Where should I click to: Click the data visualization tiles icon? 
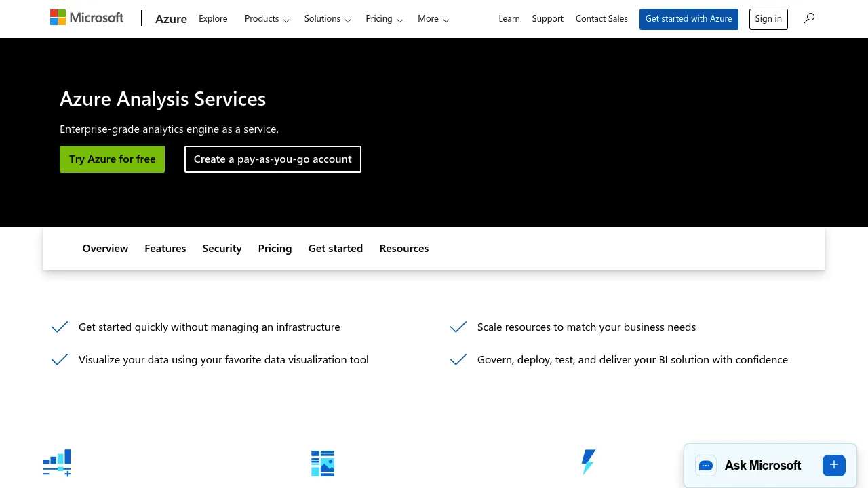[x=323, y=463]
